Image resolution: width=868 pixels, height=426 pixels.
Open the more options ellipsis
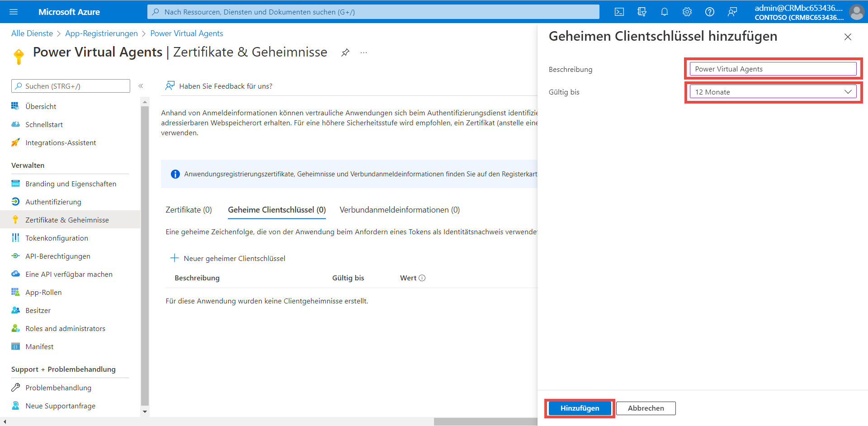(363, 52)
